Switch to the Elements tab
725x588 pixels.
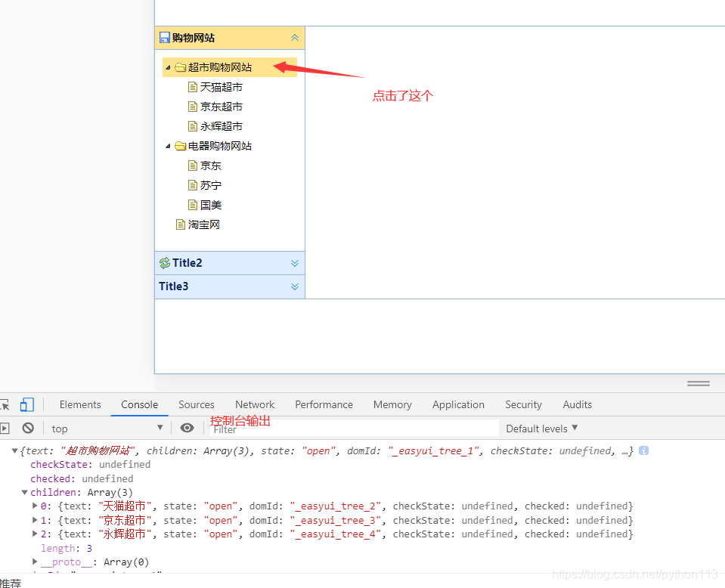pyautogui.click(x=80, y=404)
